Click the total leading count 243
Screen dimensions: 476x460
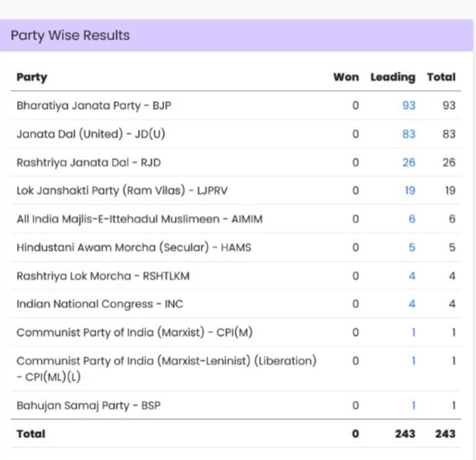(x=405, y=434)
